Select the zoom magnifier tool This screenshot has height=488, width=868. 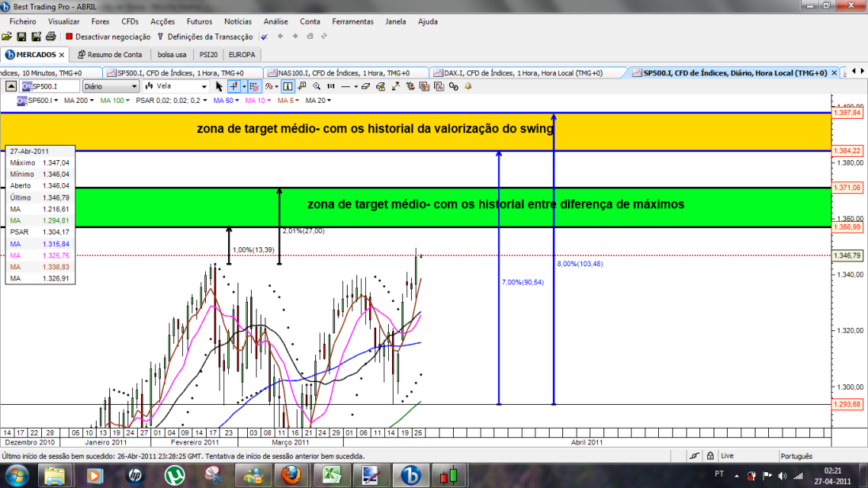317,86
